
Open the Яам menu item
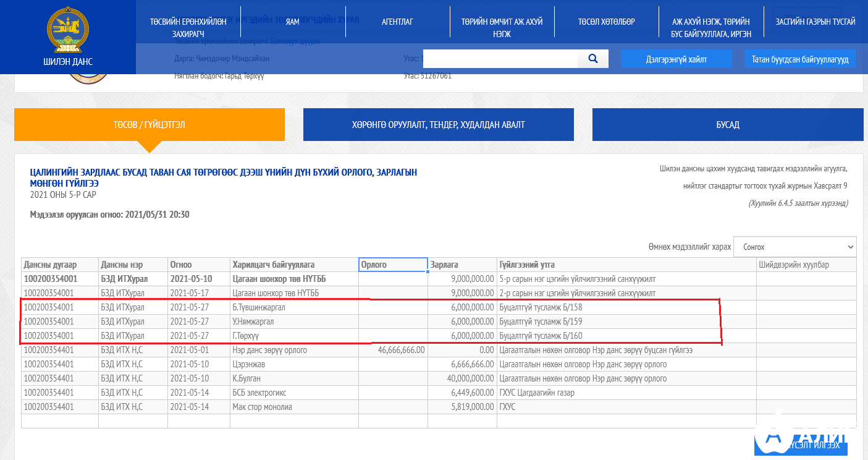coord(292,22)
